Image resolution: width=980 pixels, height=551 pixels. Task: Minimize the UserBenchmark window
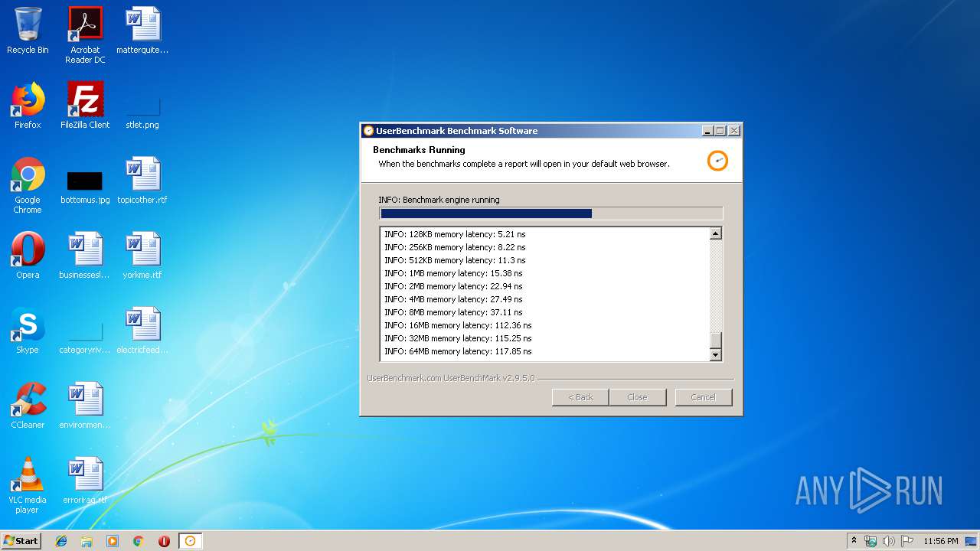[707, 131]
